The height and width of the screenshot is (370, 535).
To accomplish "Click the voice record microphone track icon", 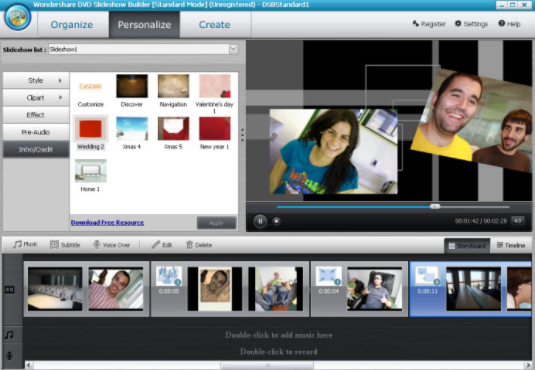I will coord(10,356).
